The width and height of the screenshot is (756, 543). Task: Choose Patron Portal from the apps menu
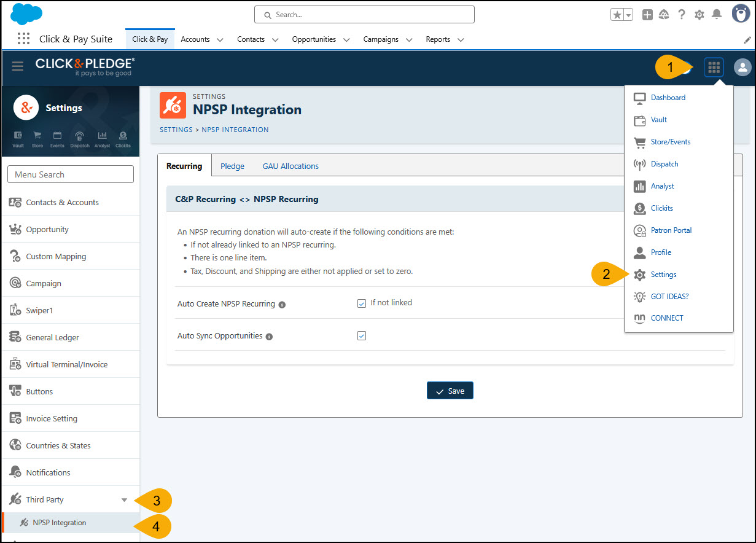tap(671, 230)
